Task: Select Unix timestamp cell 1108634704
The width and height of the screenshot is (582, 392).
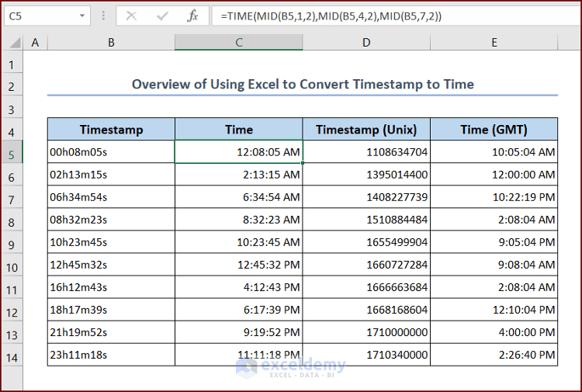Action: 366,152
